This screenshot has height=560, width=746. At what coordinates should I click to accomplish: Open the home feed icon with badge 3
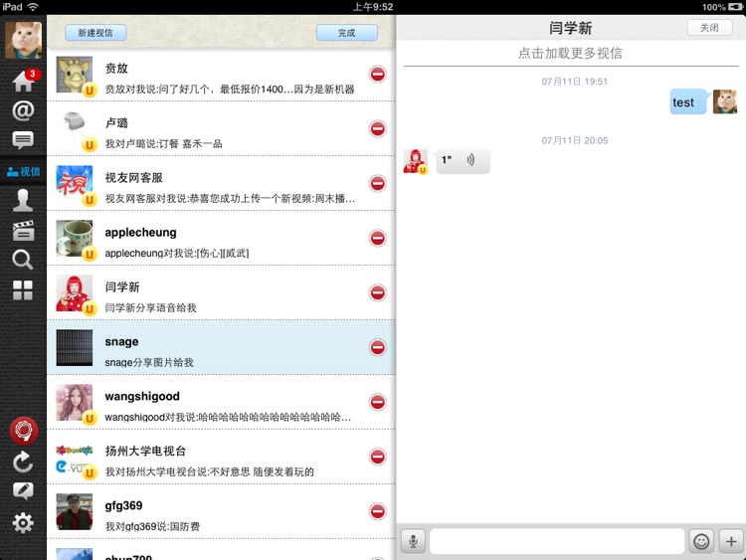(x=24, y=81)
